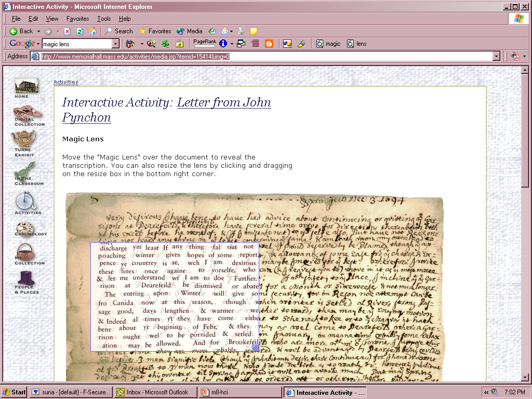This screenshot has width=532, height=399.
Task: Open the Favorites menu
Action: (77, 19)
